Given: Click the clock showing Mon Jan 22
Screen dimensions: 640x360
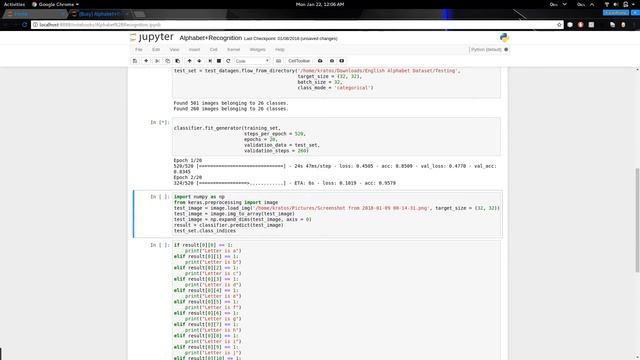Looking at the screenshot, I should pos(320,4).
